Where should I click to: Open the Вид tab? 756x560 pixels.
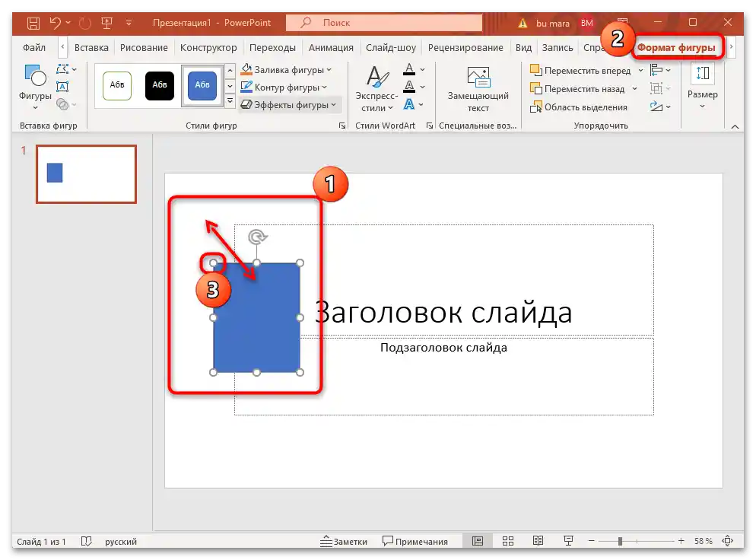523,48
